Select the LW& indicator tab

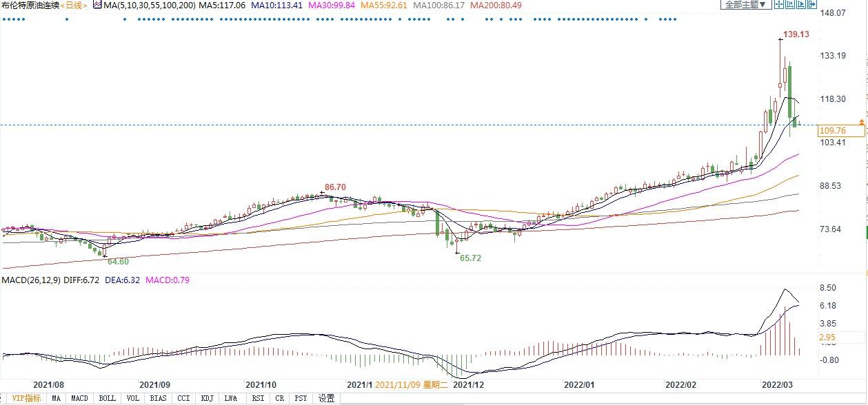pos(231,398)
